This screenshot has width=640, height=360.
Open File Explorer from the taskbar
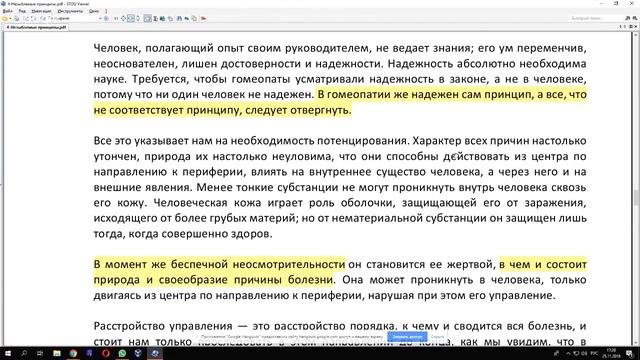pyautogui.click(x=57, y=353)
